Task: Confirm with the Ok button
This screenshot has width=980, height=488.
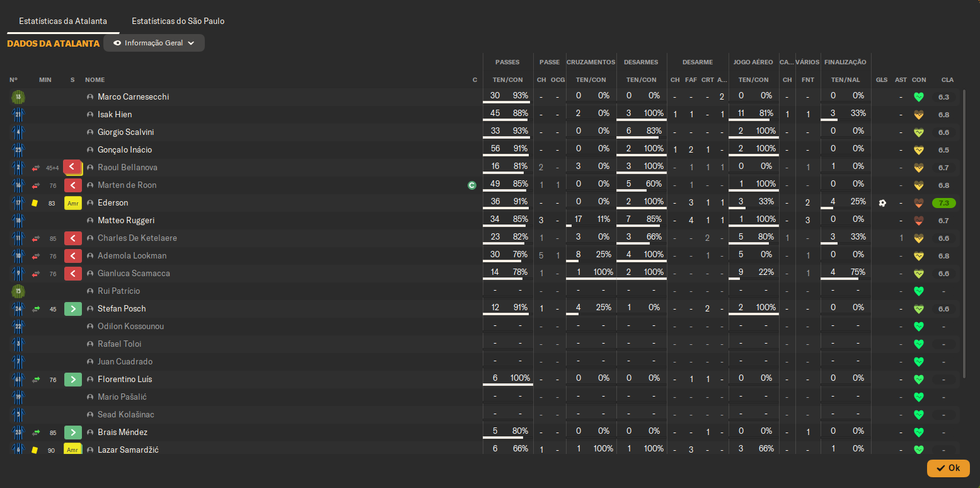Action: (x=948, y=468)
